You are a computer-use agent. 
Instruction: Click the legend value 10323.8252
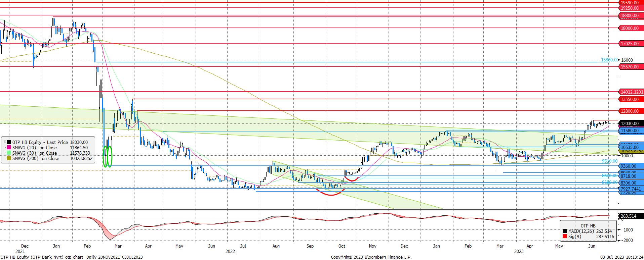pos(81,158)
